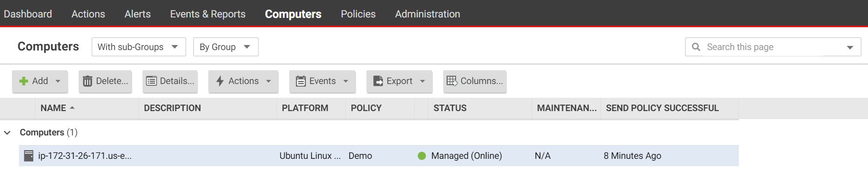Click the computer icon beside ip-172-31-26-171
Viewport: 868px width, 185px height.
29,156
